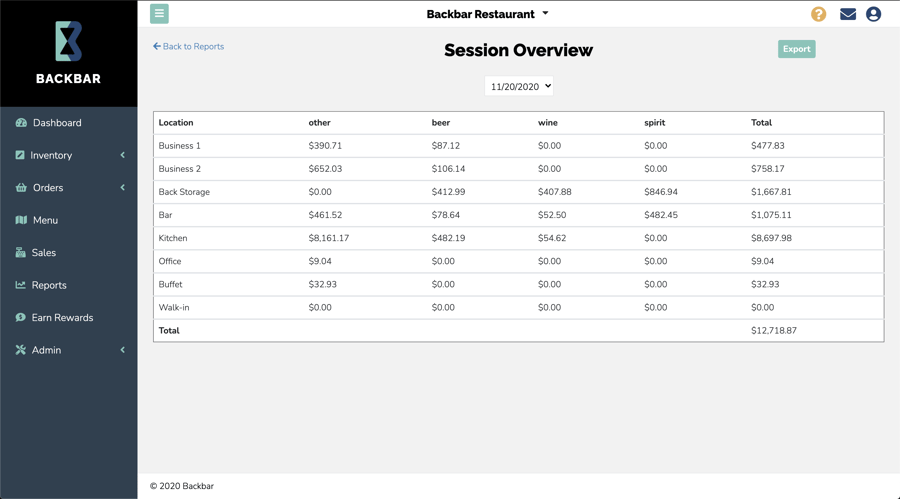
Task: Click the Reports chart icon
Action: [21, 285]
